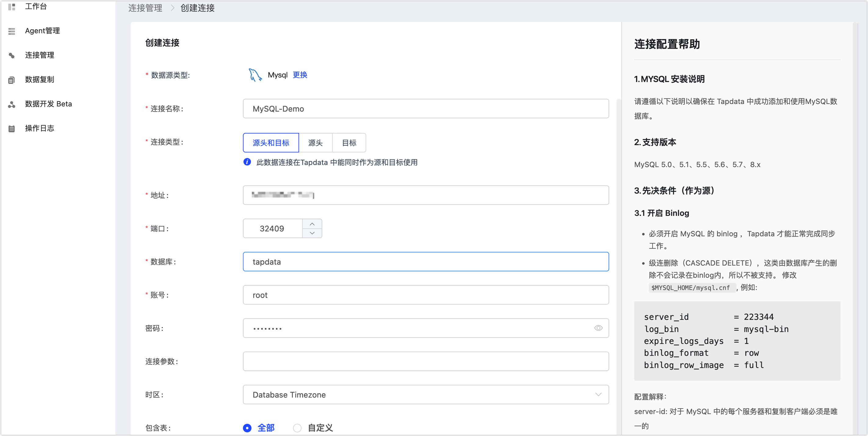
Task: Click the port increment arrow
Action: coord(312,223)
